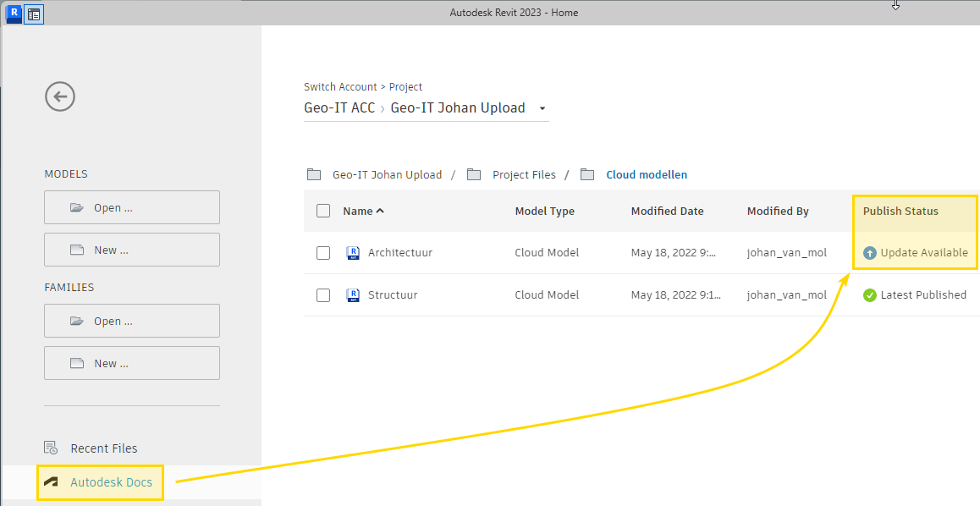Click the Publish Status column header
Screen dimensions: 980x506
tap(900, 212)
